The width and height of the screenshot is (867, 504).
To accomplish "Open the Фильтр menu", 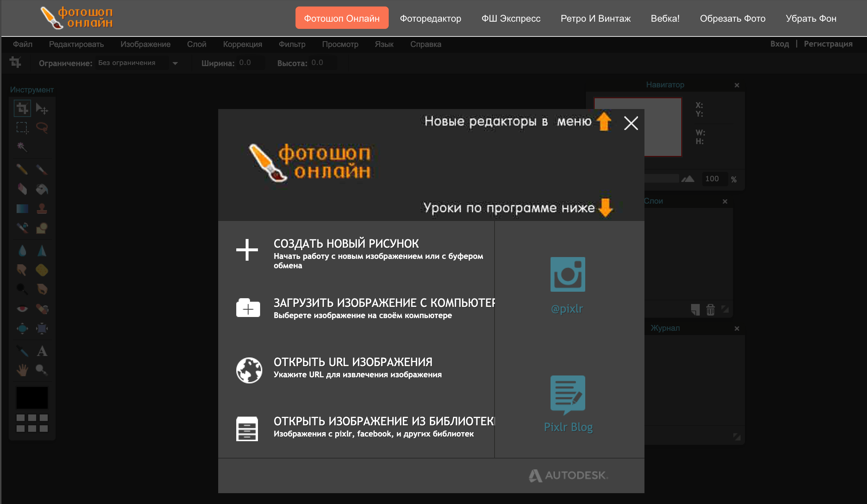I will (292, 44).
